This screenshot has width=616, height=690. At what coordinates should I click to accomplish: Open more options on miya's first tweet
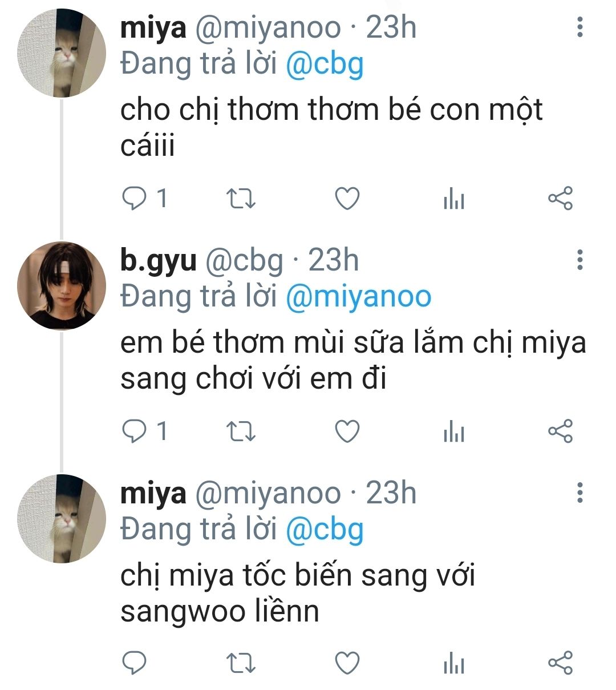point(580,27)
